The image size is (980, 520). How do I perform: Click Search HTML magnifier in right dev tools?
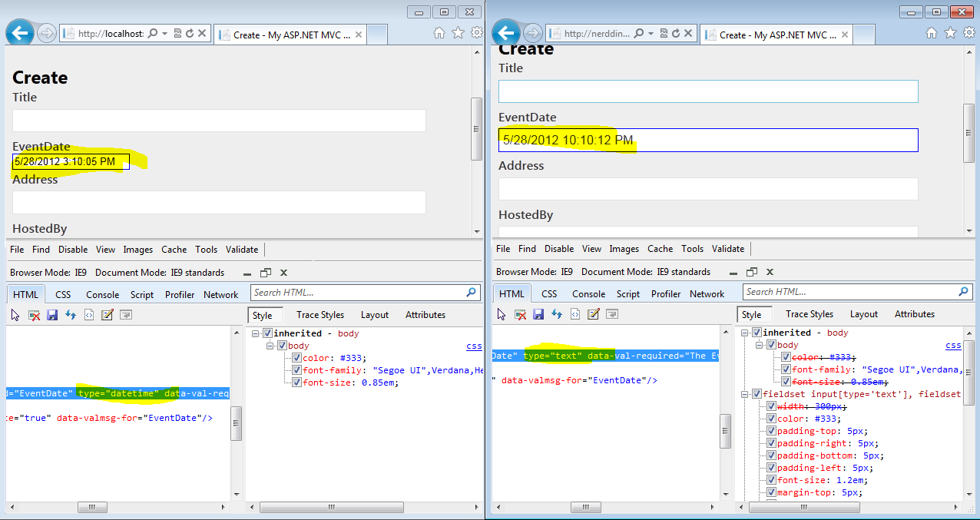point(963,292)
